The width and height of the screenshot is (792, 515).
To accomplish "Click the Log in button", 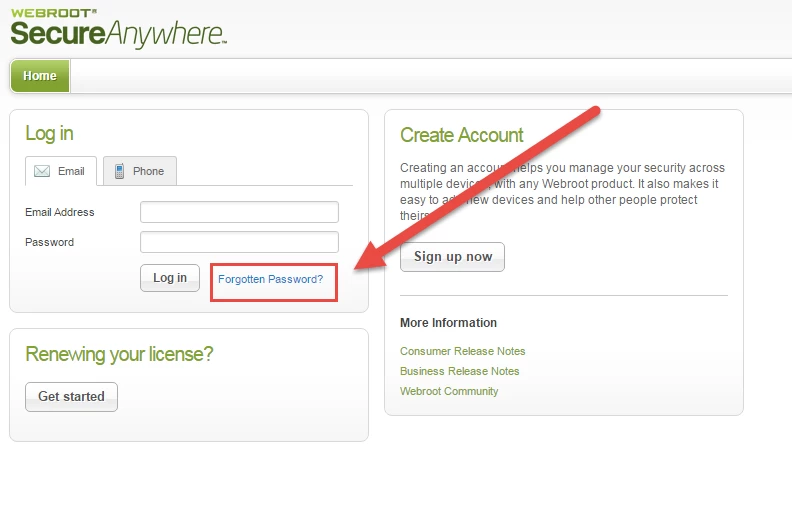I will [x=170, y=278].
